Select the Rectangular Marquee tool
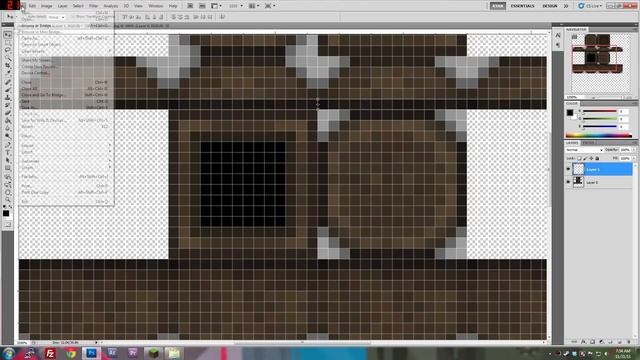 pos(7,43)
